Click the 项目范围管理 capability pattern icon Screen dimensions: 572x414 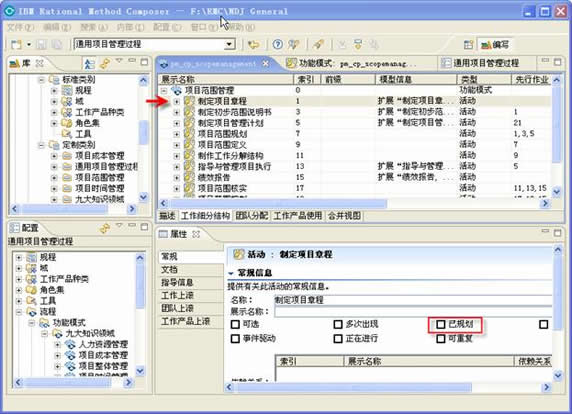click(177, 90)
